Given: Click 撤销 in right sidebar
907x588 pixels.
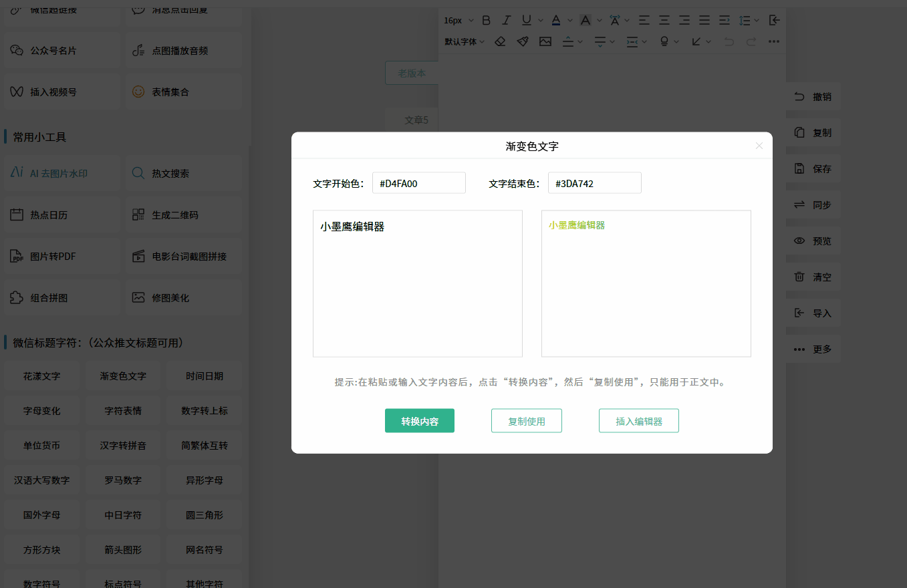Looking at the screenshot, I should tap(813, 97).
